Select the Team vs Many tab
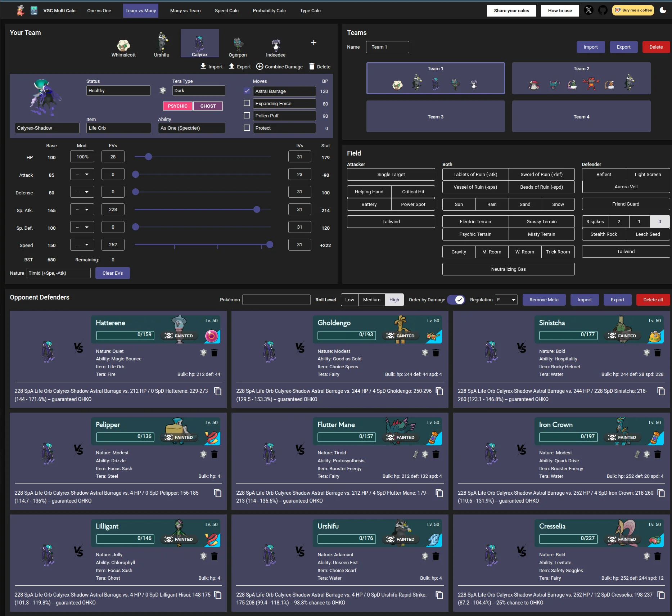 pyautogui.click(x=141, y=10)
